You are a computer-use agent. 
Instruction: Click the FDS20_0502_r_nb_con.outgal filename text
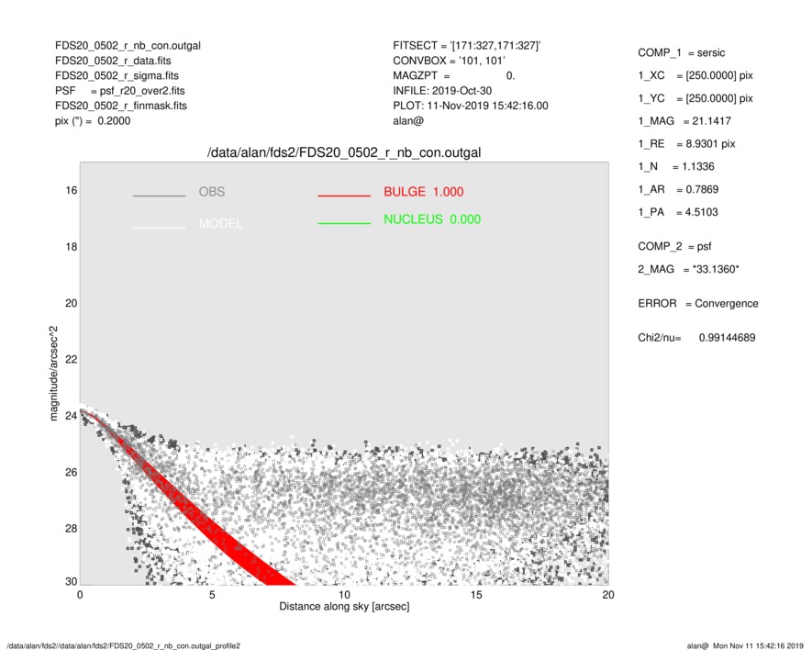pos(128,46)
